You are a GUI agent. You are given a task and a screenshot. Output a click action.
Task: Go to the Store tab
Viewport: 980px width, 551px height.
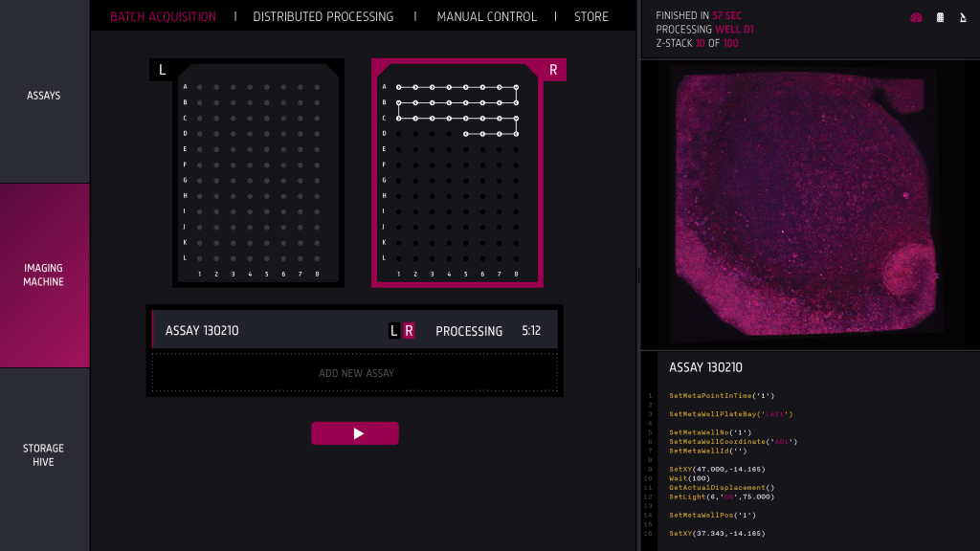click(x=590, y=16)
